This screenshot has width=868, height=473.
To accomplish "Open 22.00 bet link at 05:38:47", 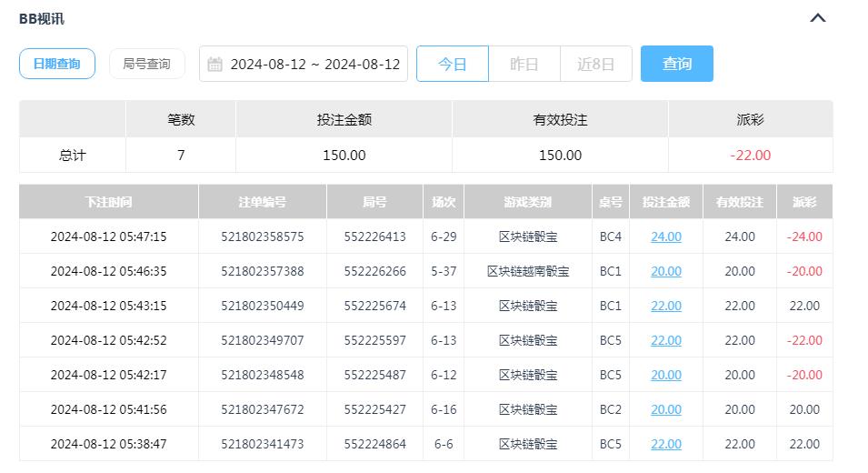I will [x=665, y=444].
